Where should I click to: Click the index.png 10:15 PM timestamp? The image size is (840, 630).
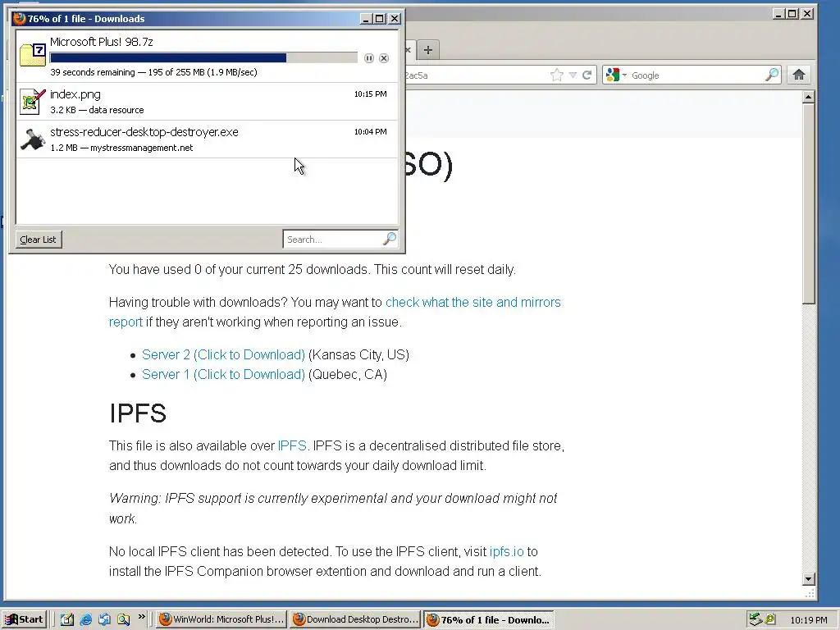tap(370, 94)
